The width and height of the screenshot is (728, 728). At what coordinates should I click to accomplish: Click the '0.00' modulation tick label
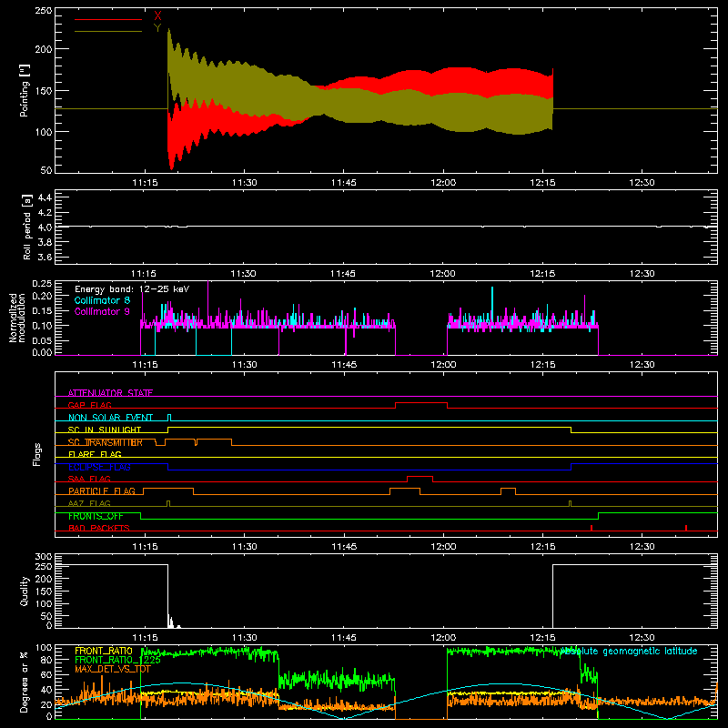pyautogui.click(x=42, y=352)
